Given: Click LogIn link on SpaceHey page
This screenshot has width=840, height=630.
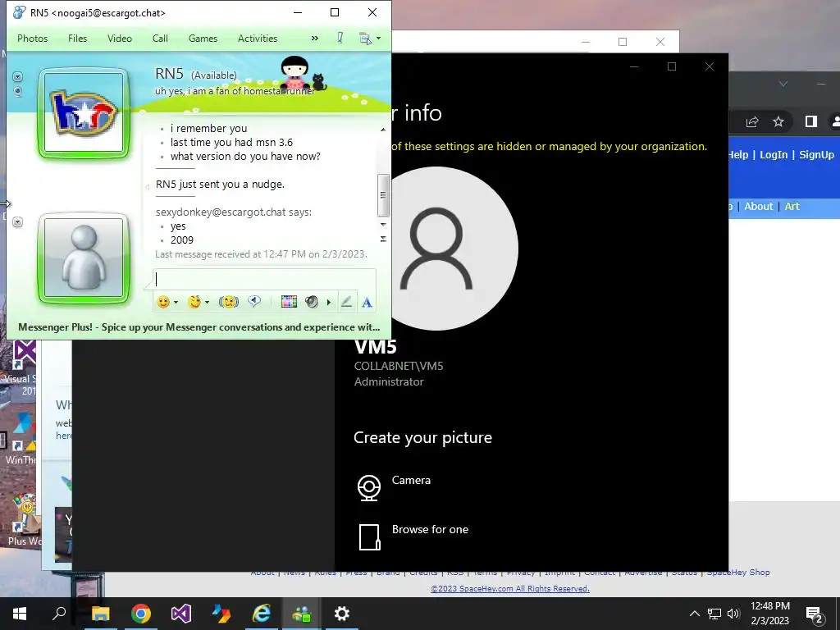Looking at the screenshot, I should [774, 155].
